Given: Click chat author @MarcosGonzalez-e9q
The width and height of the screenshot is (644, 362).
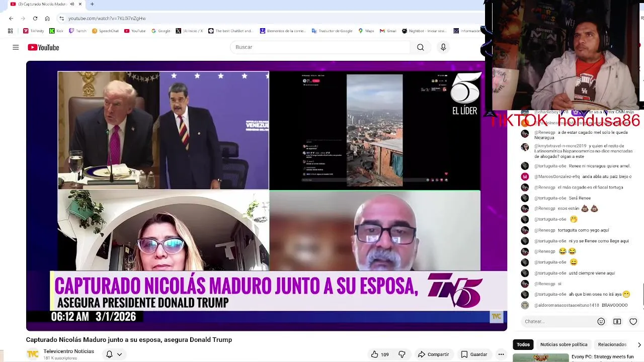Looking at the screenshot, I should click(557, 176).
